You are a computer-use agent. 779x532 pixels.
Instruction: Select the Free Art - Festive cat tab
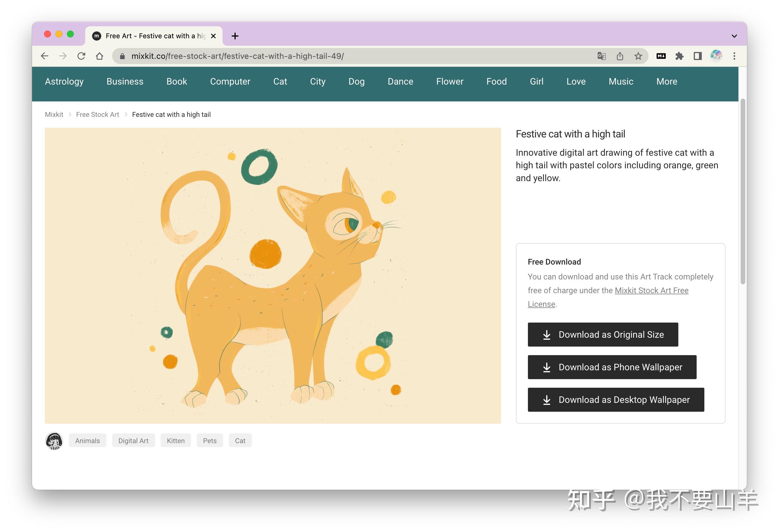pyautogui.click(x=154, y=36)
